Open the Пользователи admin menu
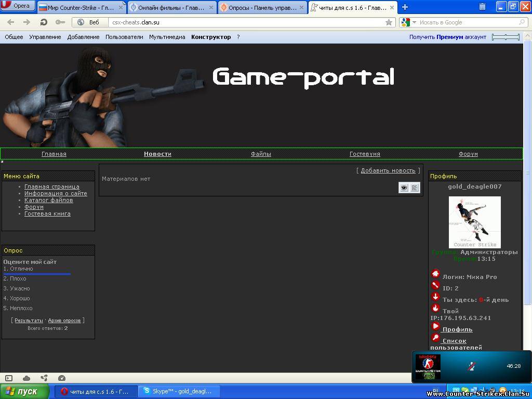This screenshot has height=399, width=532. [124, 37]
